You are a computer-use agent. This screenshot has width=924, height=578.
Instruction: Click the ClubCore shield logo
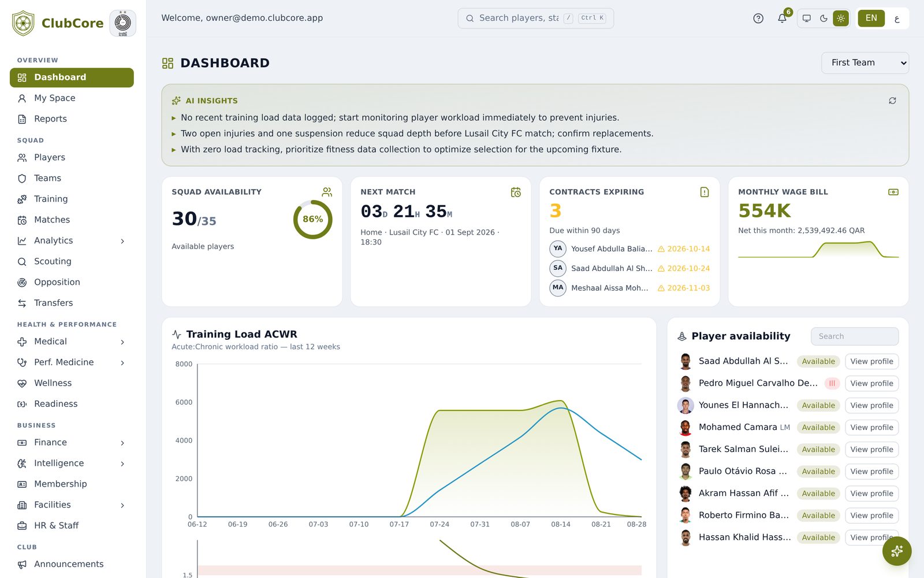(x=23, y=23)
